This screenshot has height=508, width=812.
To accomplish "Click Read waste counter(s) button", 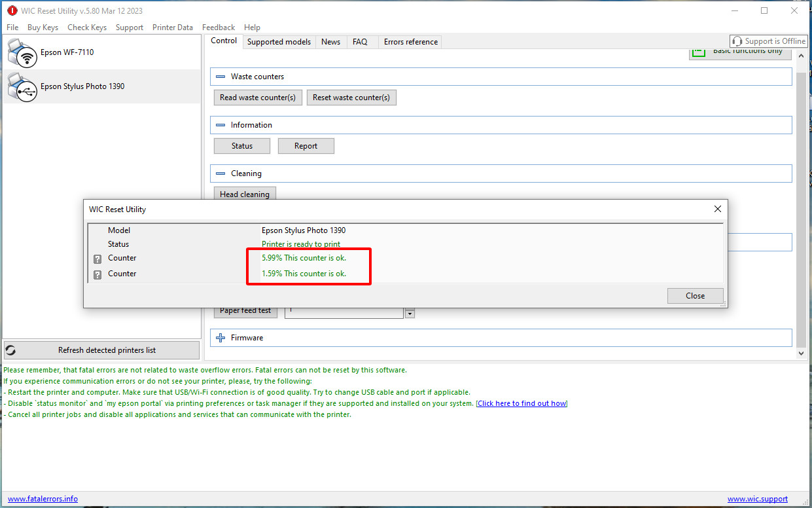I will pos(258,98).
